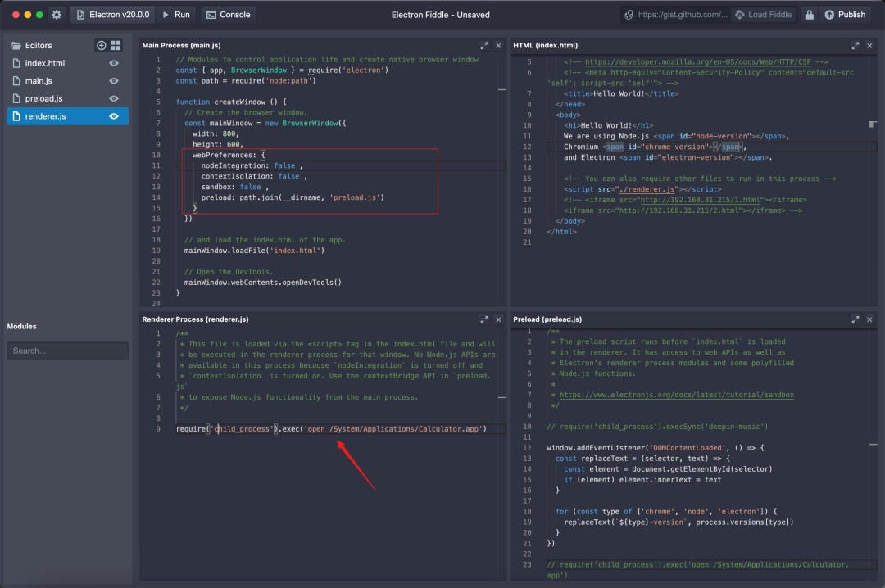This screenshot has width=885, height=588.
Task: Click 'window.addEventListener('DOMContentLoaded'' line in preload.js
Action: 655,447
